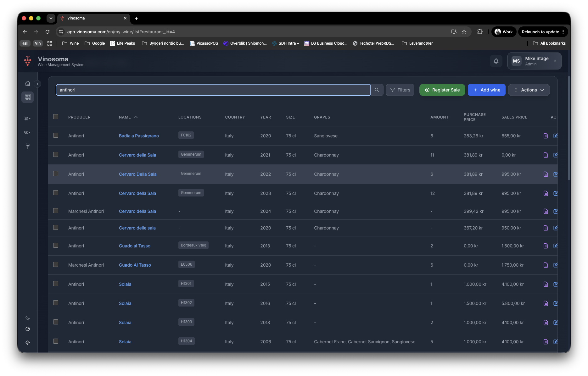Screen dimensions: 588x376
Task: Select the Cervaro della Sala 2021 checkbox
Action: [56, 155]
